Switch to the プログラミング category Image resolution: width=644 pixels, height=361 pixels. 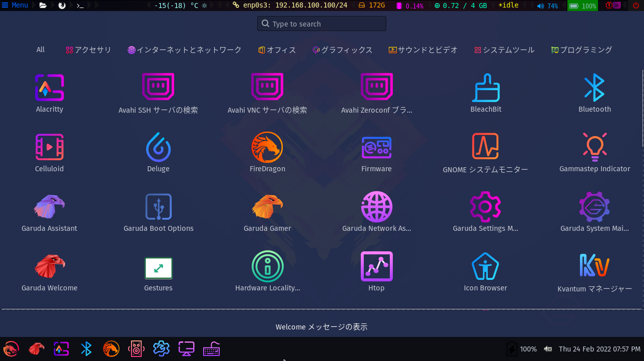point(581,50)
